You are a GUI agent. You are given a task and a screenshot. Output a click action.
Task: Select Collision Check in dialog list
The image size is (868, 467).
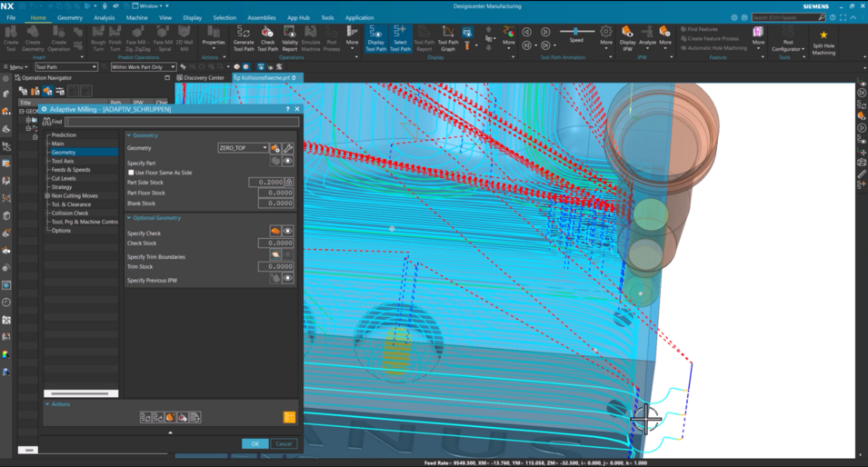pyautogui.click(x=70, y=213)
